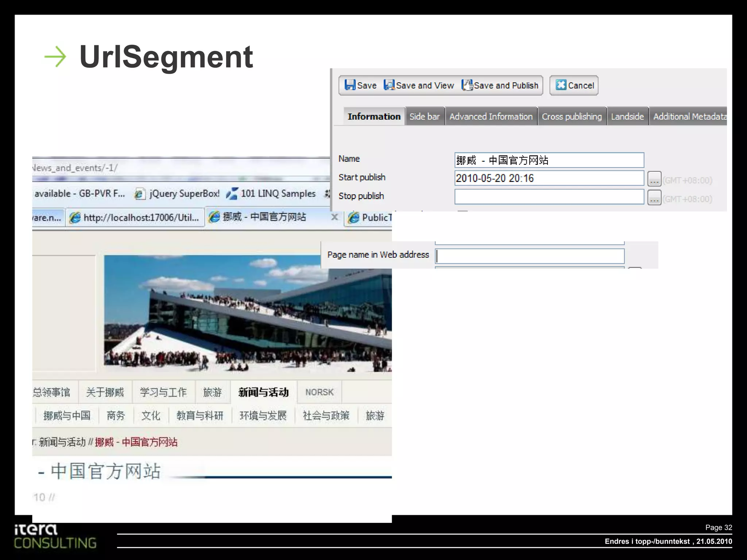Viewport: 747px width, 560px height.
Task: Click into the Name text field
Action: 549,160
